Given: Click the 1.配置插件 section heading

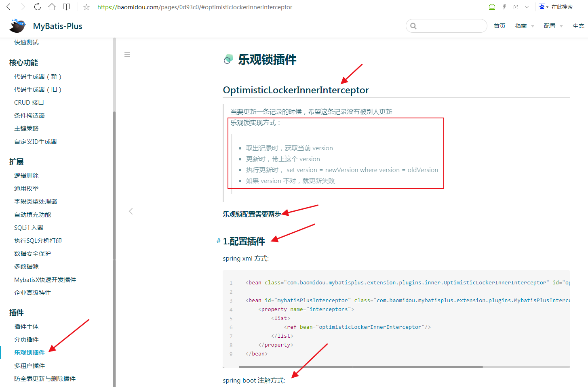Looking at the screenshot, I should pos(244,242).
